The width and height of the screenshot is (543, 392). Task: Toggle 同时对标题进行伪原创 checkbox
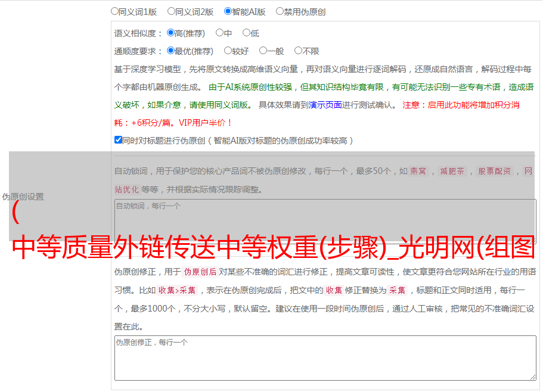[x=118, y=140]
